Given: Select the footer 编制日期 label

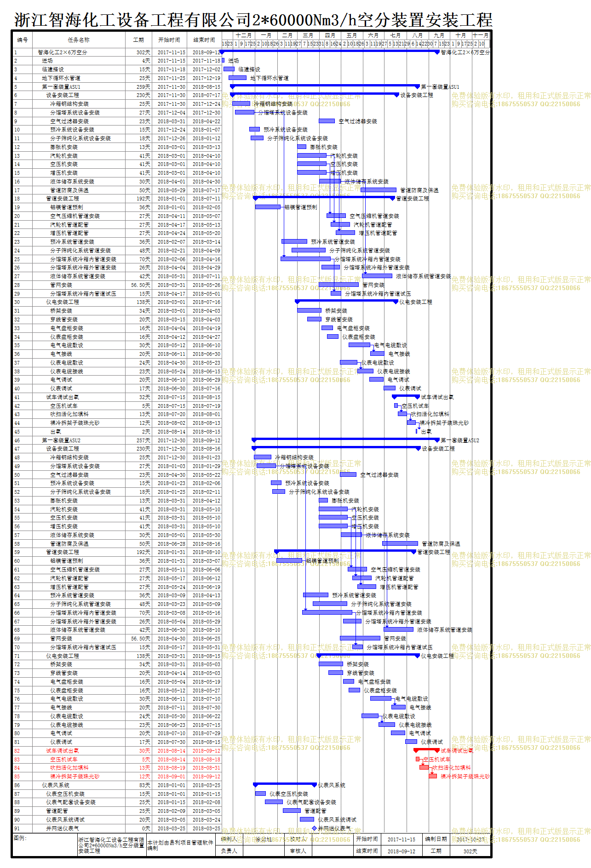Looking at the screenshot, I should point(436,839).
